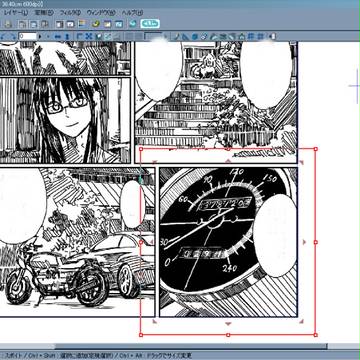The width and height of the screenshot is (360, 360).
Task: Open the ウィンドウ (Window) menu
Action: tap(101, 13)
